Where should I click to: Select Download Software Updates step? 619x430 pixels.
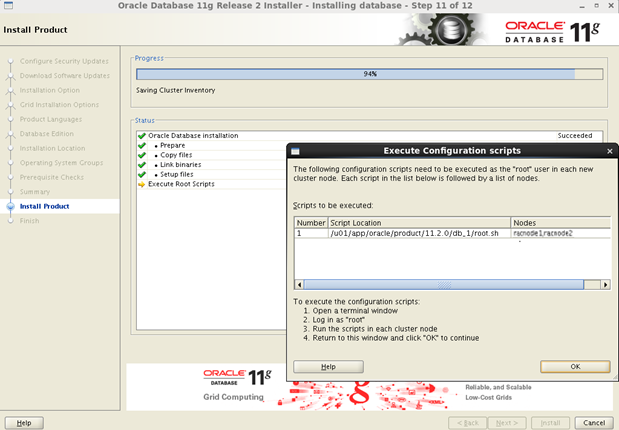click(x=65, y=76)
